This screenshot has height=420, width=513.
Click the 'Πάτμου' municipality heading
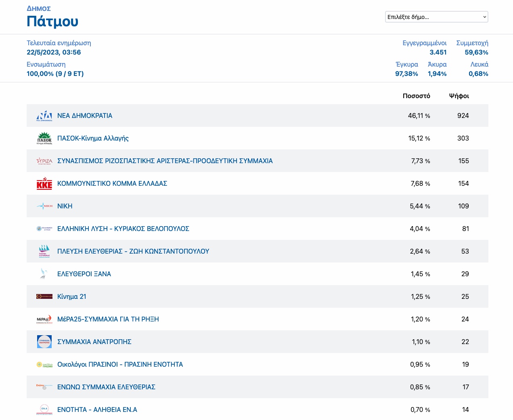coord(52,21)
